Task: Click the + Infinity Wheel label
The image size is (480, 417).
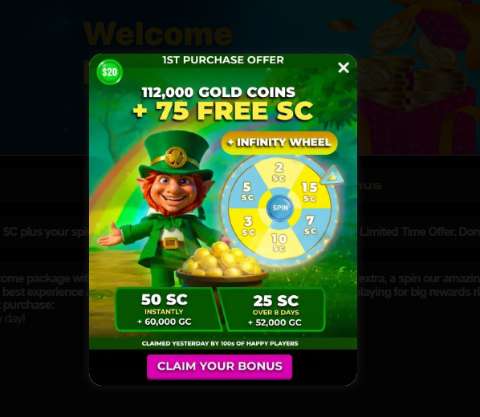Action: coord(279,143)
